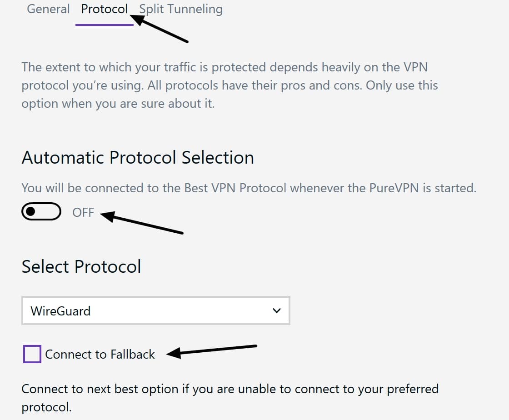The width and height of the screenshot is (509, 420).
Task: Click the Connect to Fallback label text
Action: pyautogui.click(x=100, y=354)
